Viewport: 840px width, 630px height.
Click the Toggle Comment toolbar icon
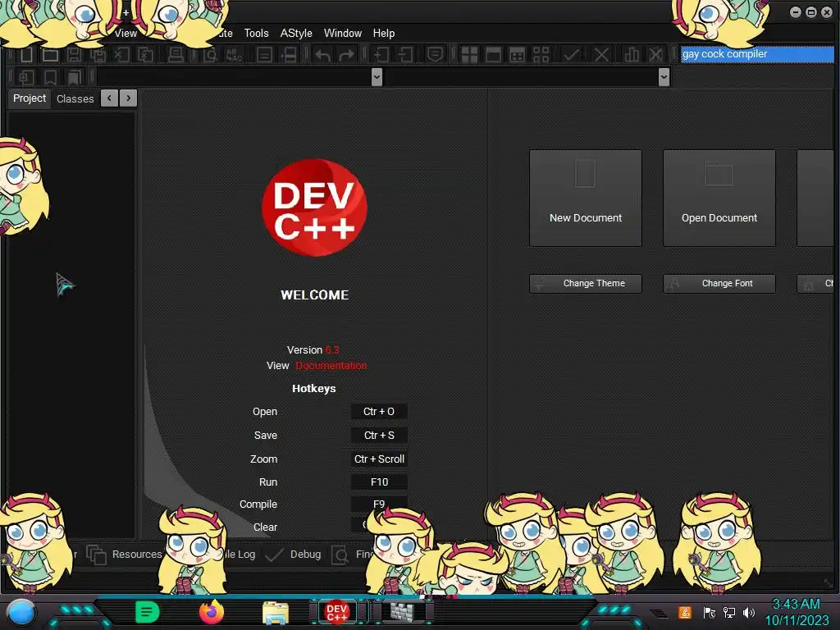(x=435, y=55)
